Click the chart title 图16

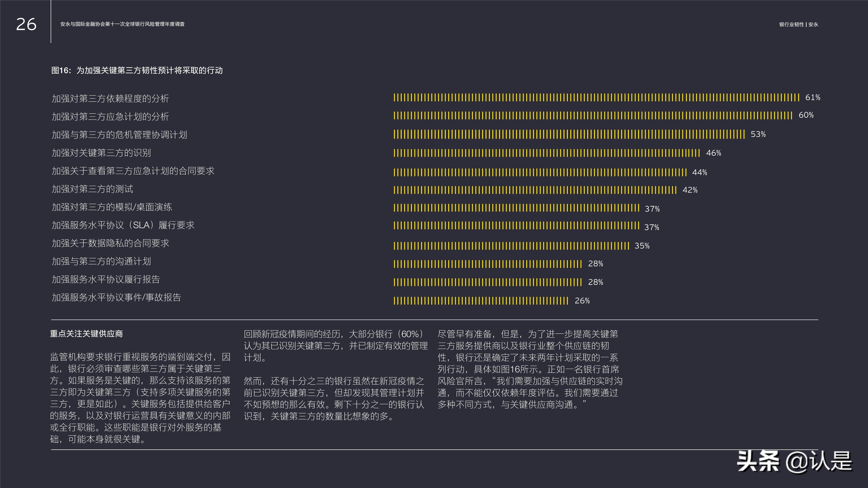[x=137, y=70]
